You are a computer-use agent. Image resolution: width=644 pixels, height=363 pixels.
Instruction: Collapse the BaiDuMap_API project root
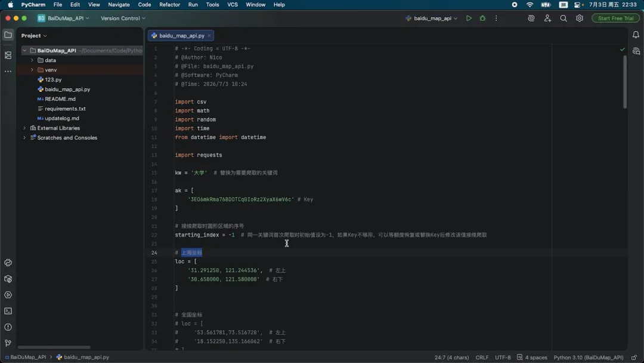(24, 51)
